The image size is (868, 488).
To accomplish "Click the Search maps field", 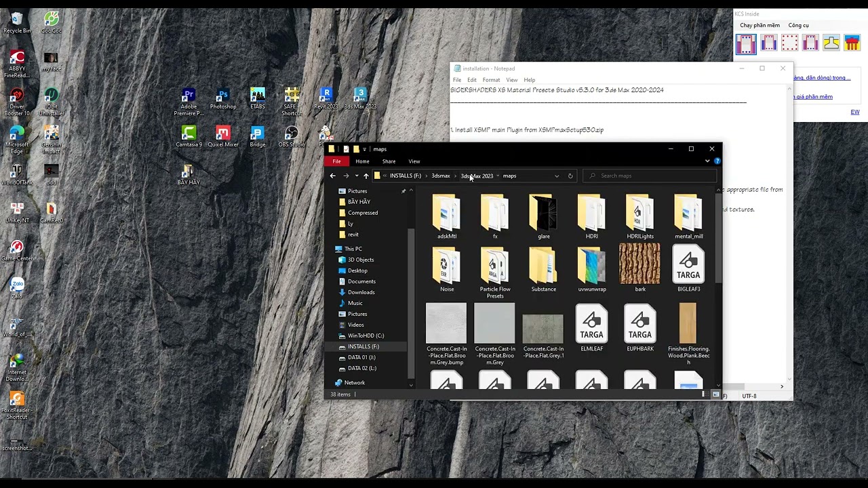I will tap(650, 176).
